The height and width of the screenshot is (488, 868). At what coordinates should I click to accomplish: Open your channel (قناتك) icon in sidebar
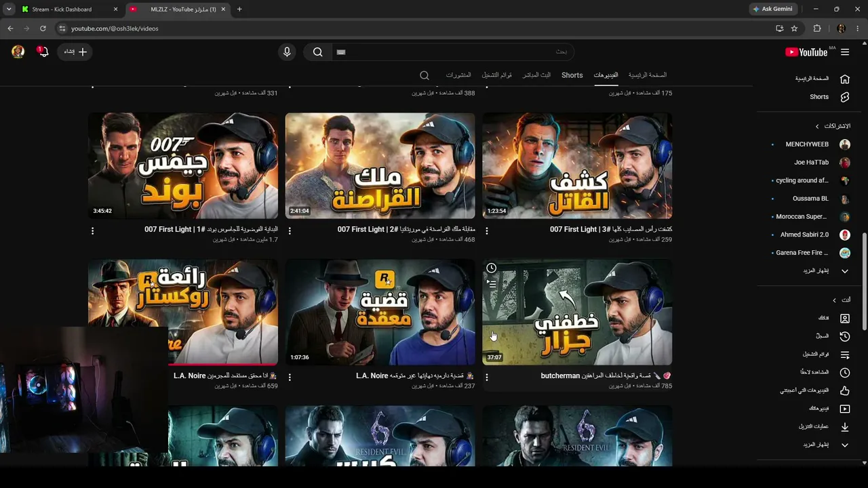pos(845,318)
